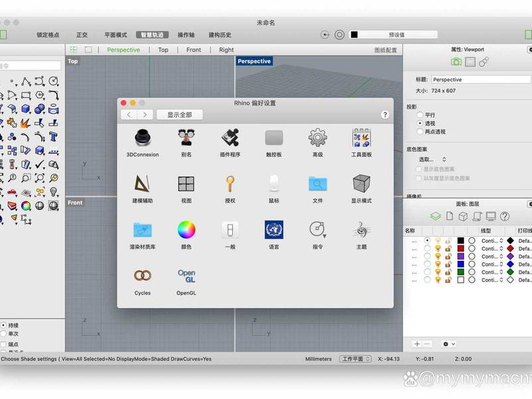Screen dimensions: 532x399
Task: Open the 渲染材质库 render library icon
Action: click(x=142, y=230)
